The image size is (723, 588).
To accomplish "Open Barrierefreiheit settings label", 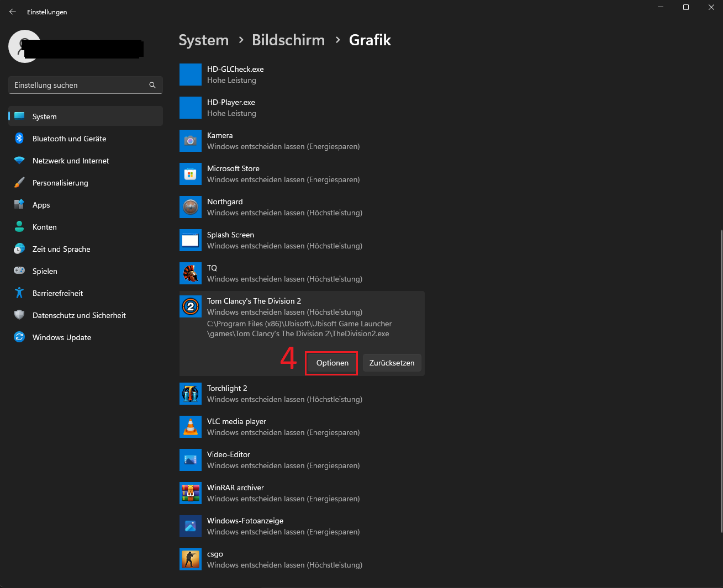I will 58,293.
